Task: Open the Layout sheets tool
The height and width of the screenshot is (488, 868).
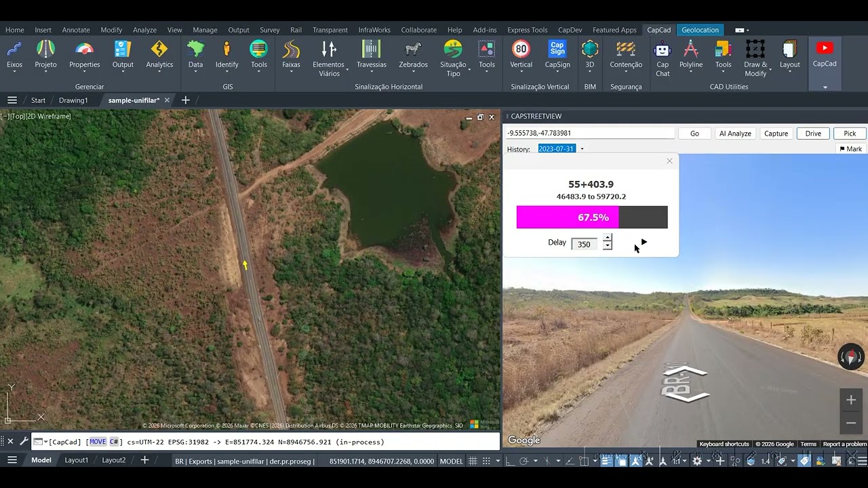Action: [789, 55]
